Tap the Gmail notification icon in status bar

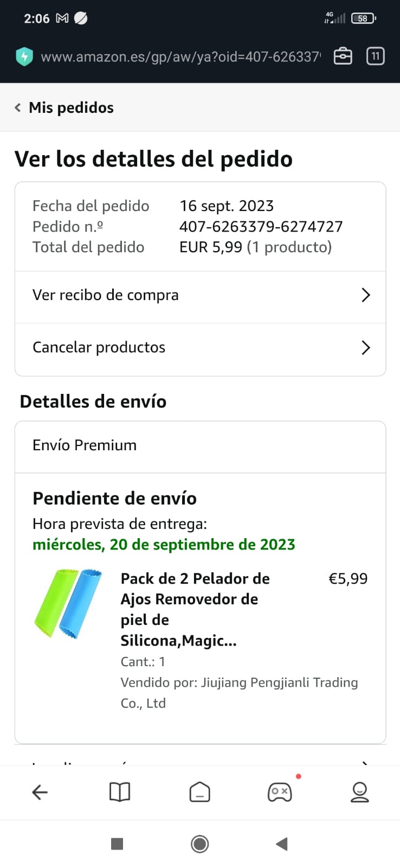click(62, 18)
